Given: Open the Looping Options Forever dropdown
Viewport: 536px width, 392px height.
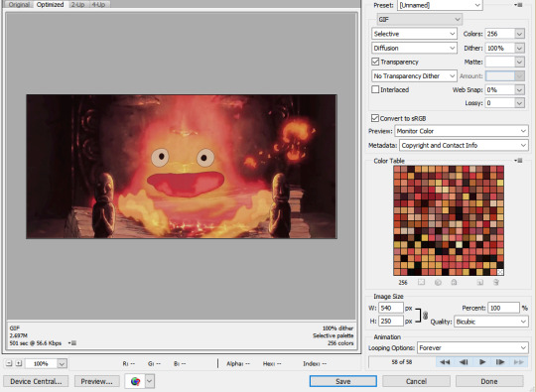Looking at the screenshot, I should (472, 348).
